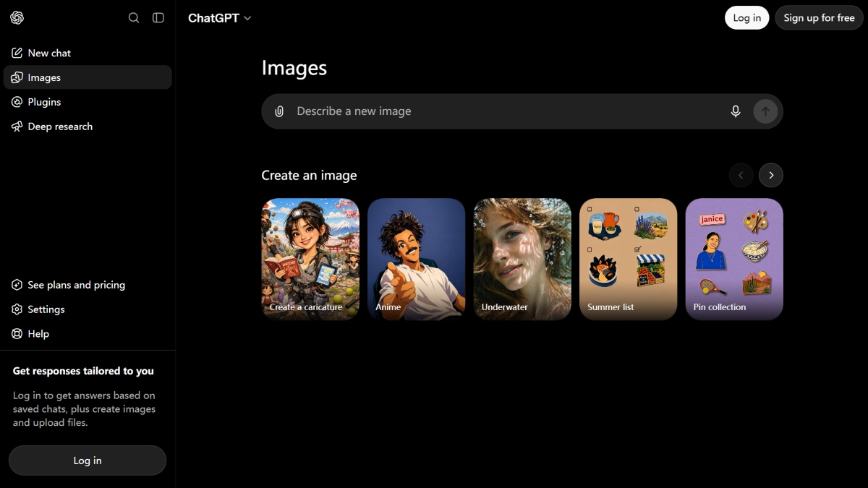Open Settings from the sidebar
868x488 pixels.
point(88,309)
